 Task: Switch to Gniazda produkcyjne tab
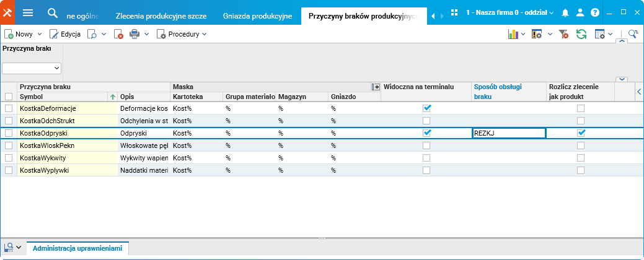(x=257, y=16)
